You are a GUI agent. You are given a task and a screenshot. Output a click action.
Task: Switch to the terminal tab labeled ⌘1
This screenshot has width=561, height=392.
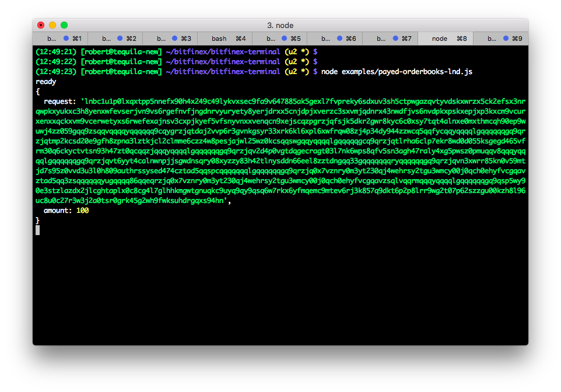tap(61, 38)
